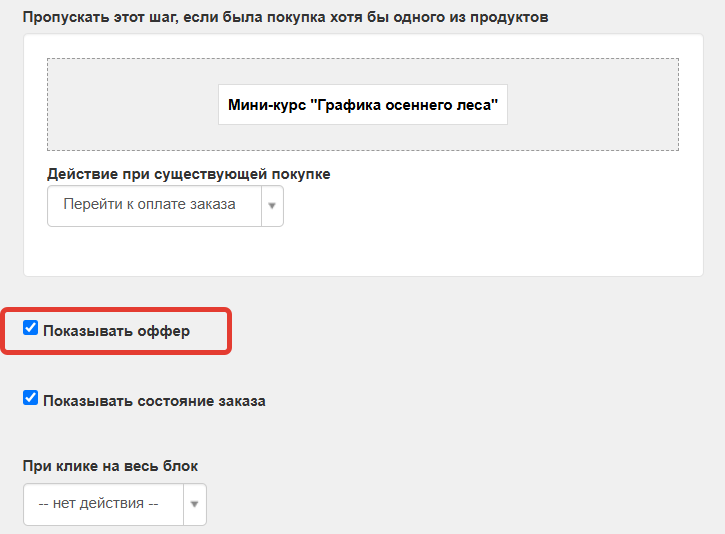This screenshot has width=725, height=534.
Task: Open "Перейти к оплате заказа" dropdown
Action: tap(166, 206)
